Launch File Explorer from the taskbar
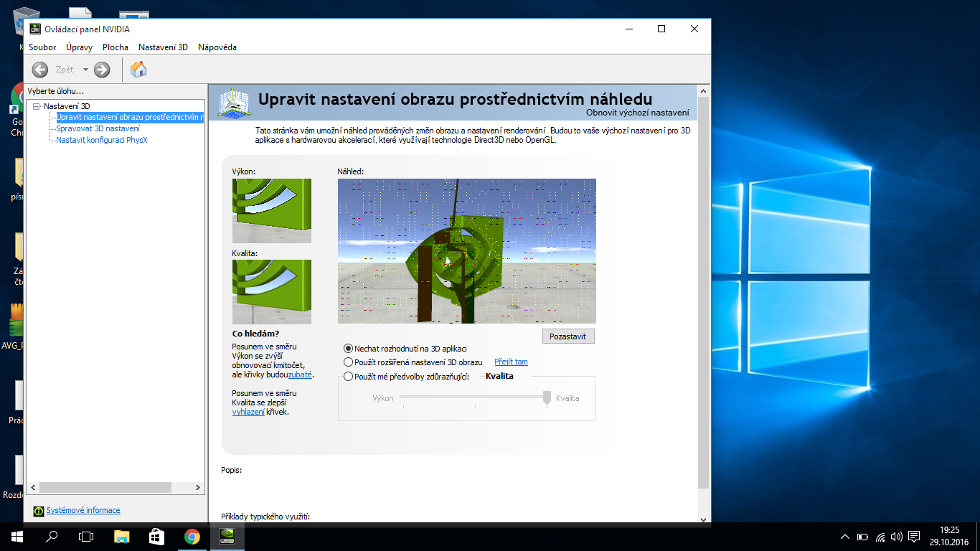Image resolution: width=980 pixels, height=551 pixels. tap(122, 537)
